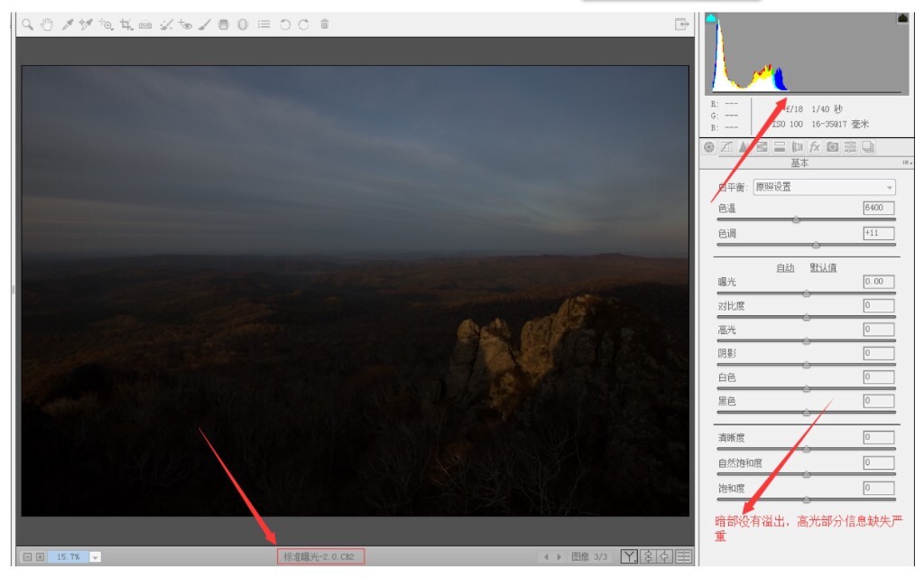Switch to the Detail panel tab
The image size is (924, 578).
tap(744, 147)
